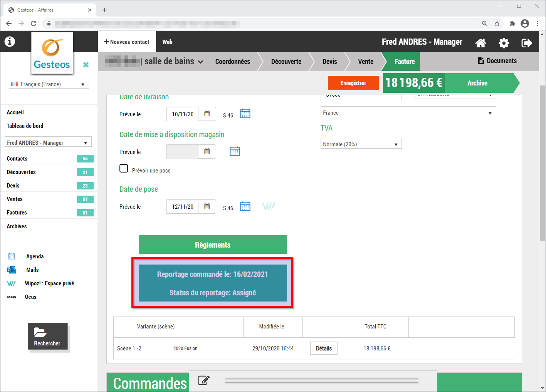
Task: Open the TVA Normale (20%) dropdown
Action: pyautogui.click(x=361, y=144)
